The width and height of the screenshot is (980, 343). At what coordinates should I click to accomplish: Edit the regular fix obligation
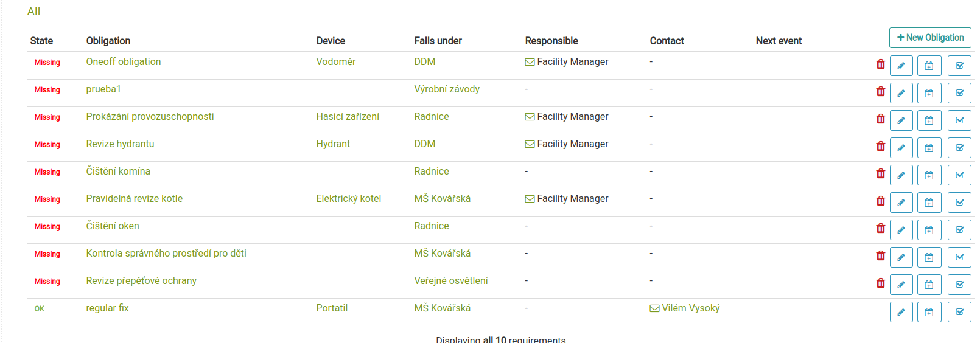901,312
